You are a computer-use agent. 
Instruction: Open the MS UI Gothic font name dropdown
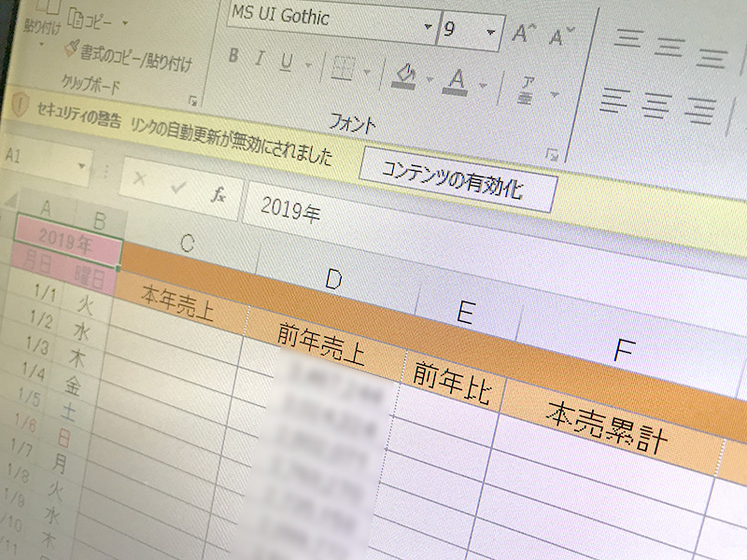(x=428, y=27)
